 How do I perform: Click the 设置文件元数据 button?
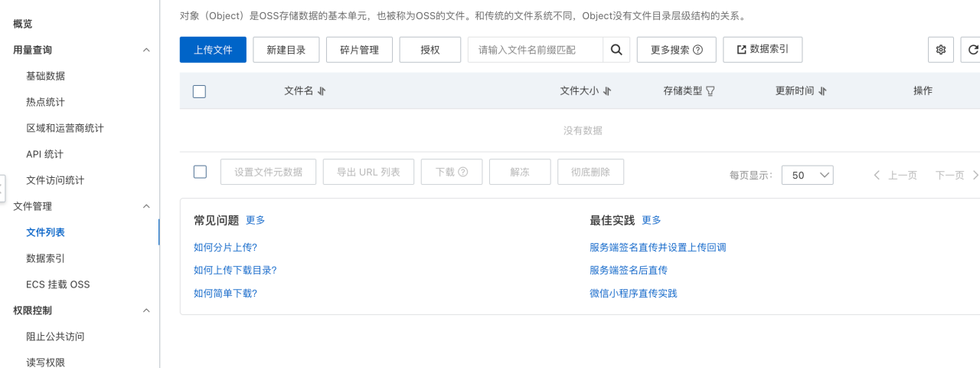[x=268, y=172]
